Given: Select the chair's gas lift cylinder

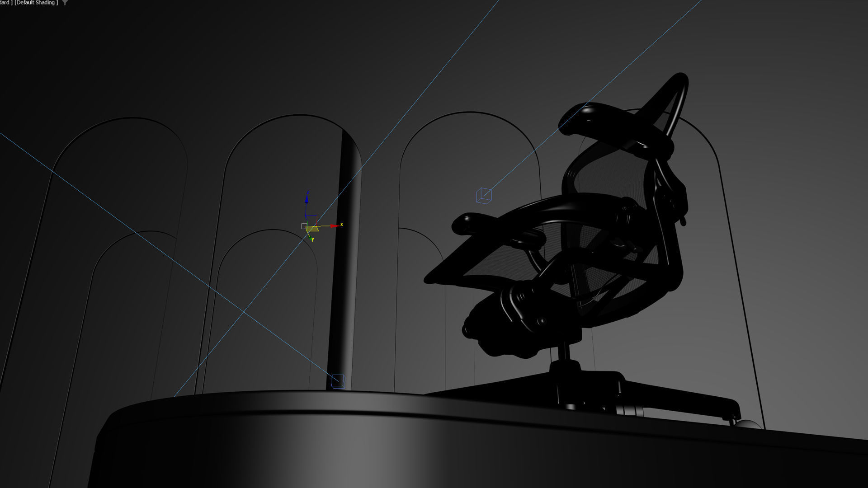Looking at the screenshot, I should (565, 352).
